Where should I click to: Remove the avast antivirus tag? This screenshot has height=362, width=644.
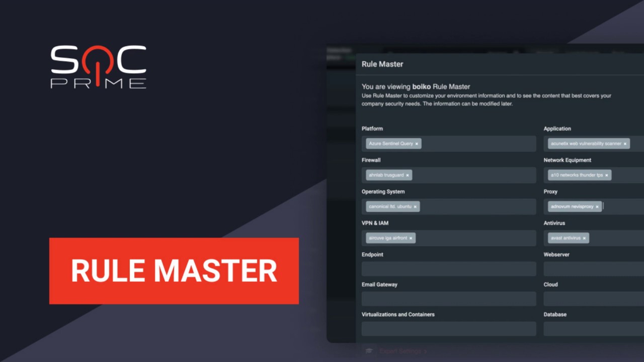pos(584,238)
